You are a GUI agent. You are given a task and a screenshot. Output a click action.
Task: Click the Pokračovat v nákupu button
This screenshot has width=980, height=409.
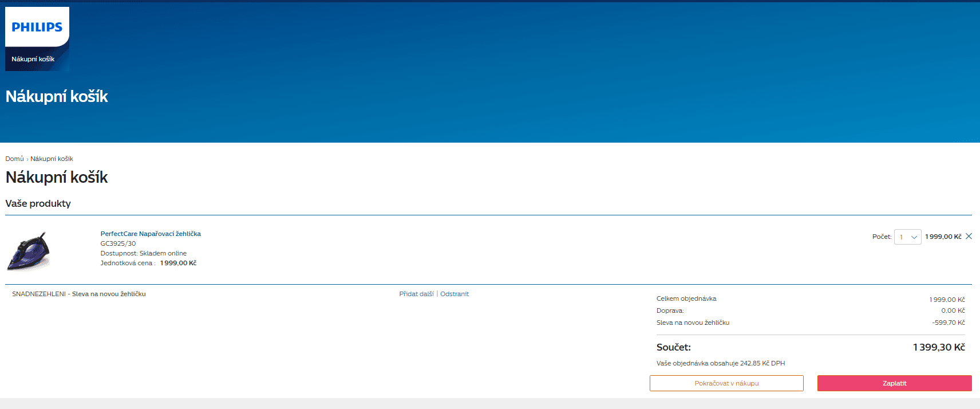pos(726,383)
